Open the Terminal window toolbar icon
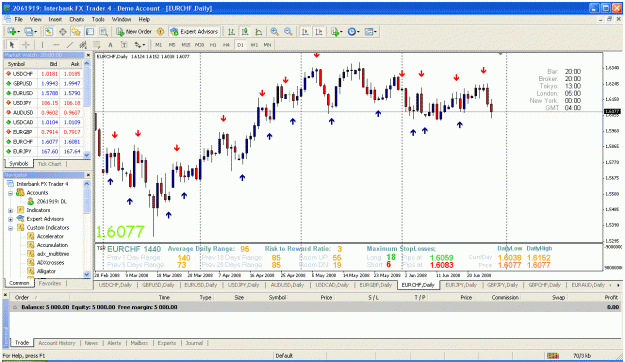 90,31
